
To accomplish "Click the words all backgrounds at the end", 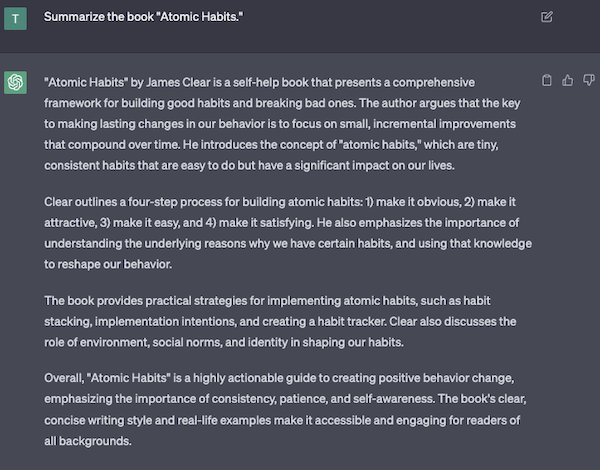I will tap(87, 441).
